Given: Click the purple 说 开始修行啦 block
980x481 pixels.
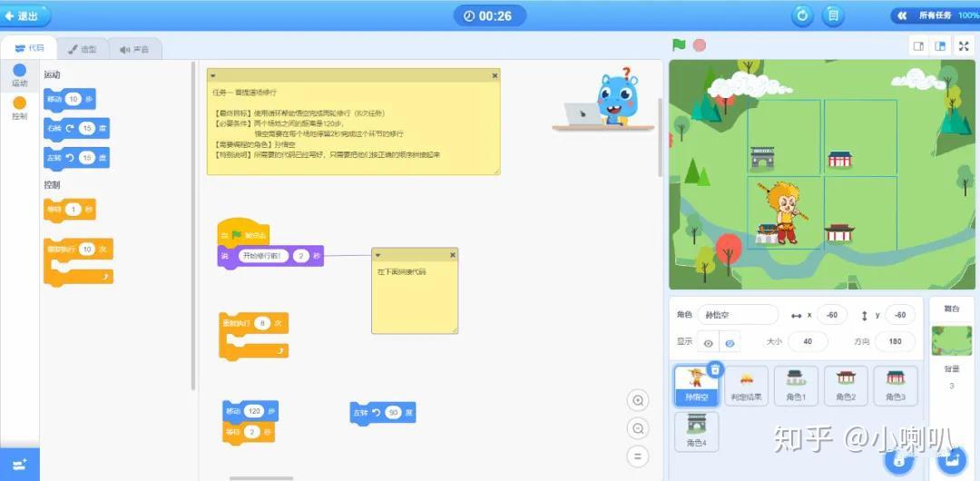Looking at the screenshot, I should [x=270, y=256].
